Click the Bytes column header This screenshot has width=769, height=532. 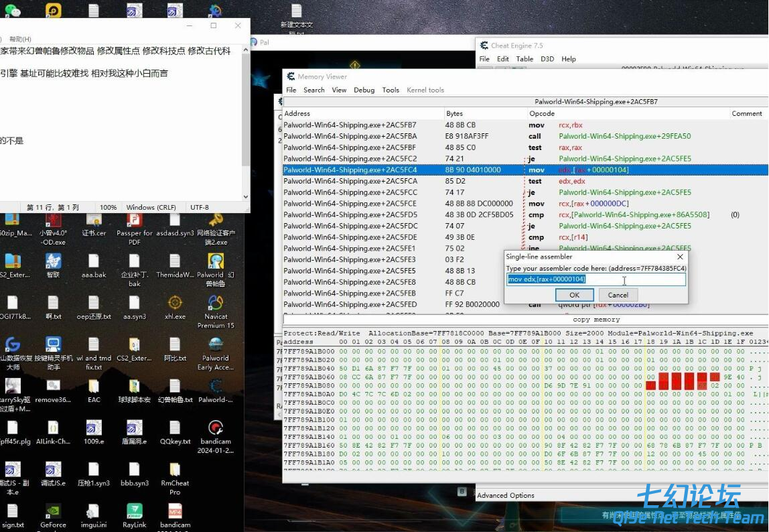coord(486,113)
